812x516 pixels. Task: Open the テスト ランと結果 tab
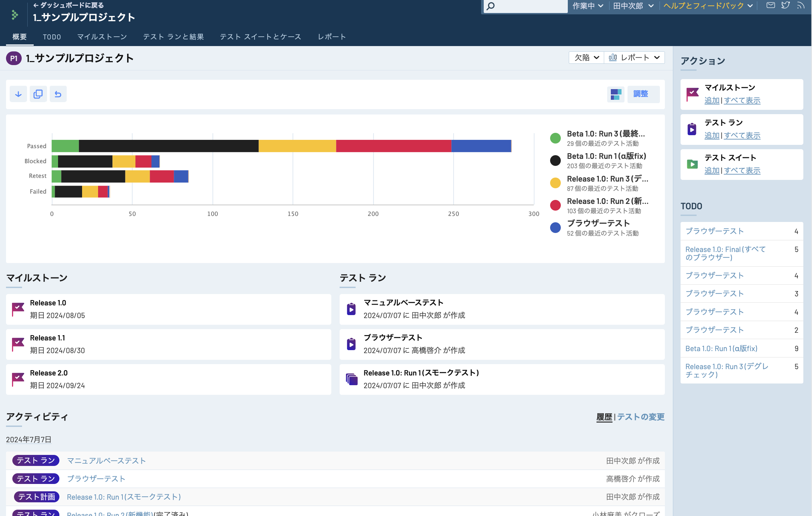coord(173,37)
